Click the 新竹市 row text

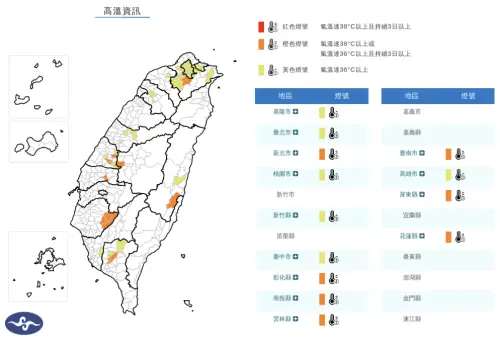point(285,194)
